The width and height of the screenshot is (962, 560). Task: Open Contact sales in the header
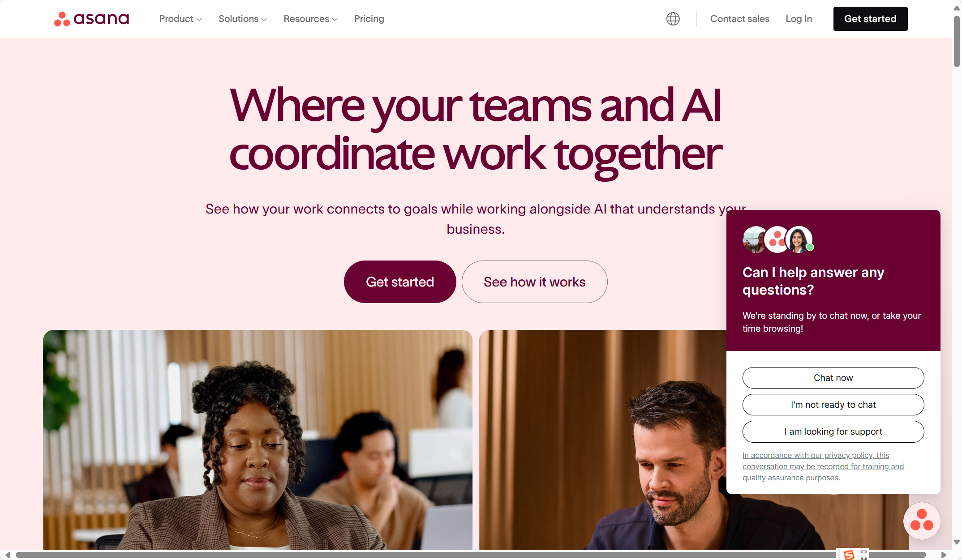(739, 19)
